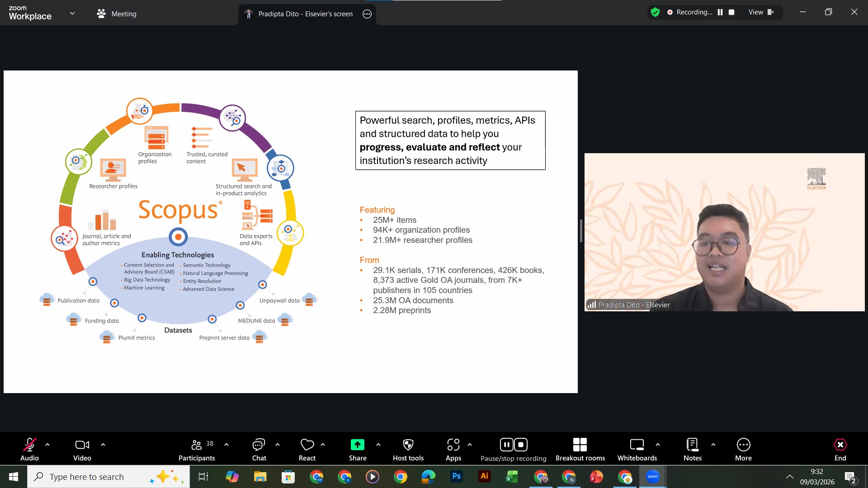868x488 pixels.
Task: Open the Participants panel
Action: pyautogui.click(x=197, y=445)
